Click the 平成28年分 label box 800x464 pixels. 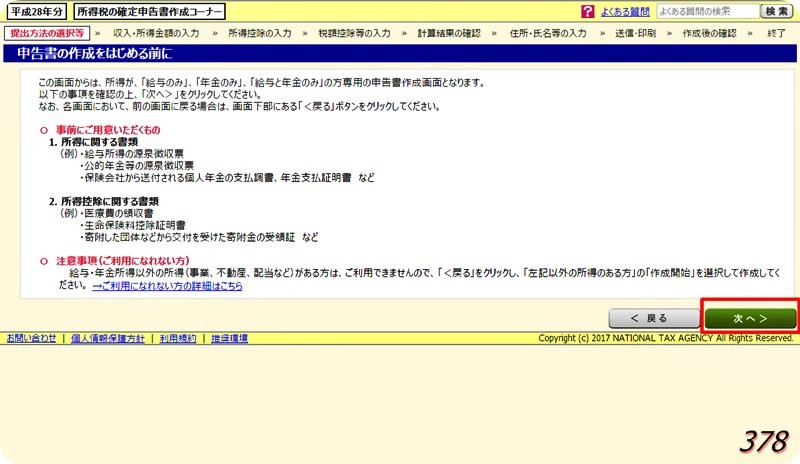coord(36,11)
